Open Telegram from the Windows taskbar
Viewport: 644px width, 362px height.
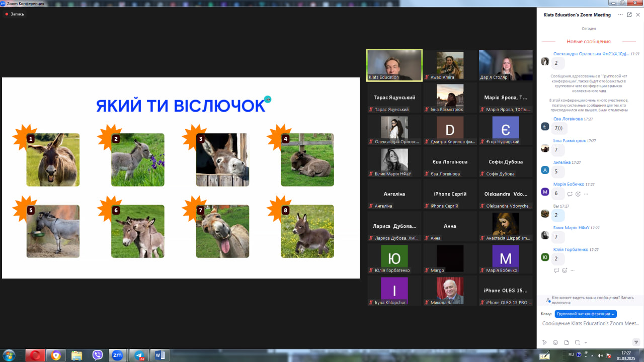[x=139, y=355]
